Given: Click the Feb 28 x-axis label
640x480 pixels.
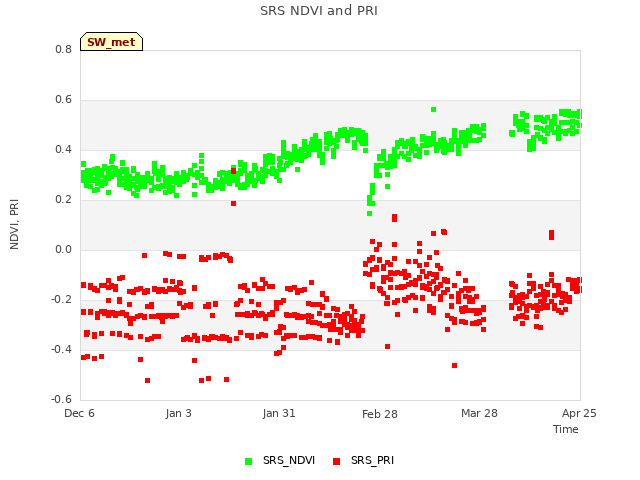Looking at the screenshot, I should click(x=380, y=414).
